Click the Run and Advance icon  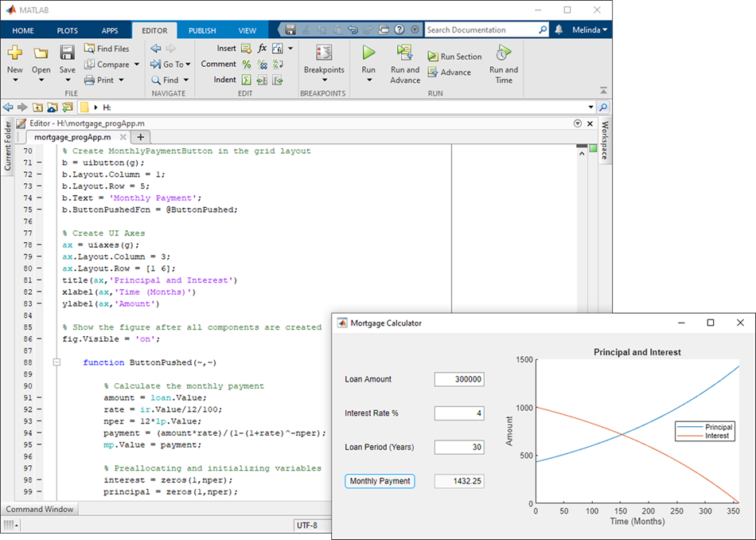tap(405, 53)
